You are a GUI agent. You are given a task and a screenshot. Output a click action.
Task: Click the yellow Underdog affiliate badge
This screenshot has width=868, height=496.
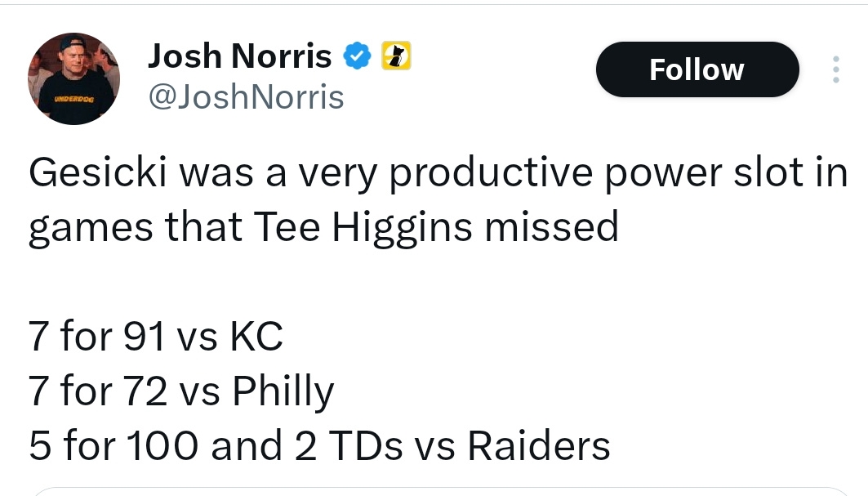[396, 56]
